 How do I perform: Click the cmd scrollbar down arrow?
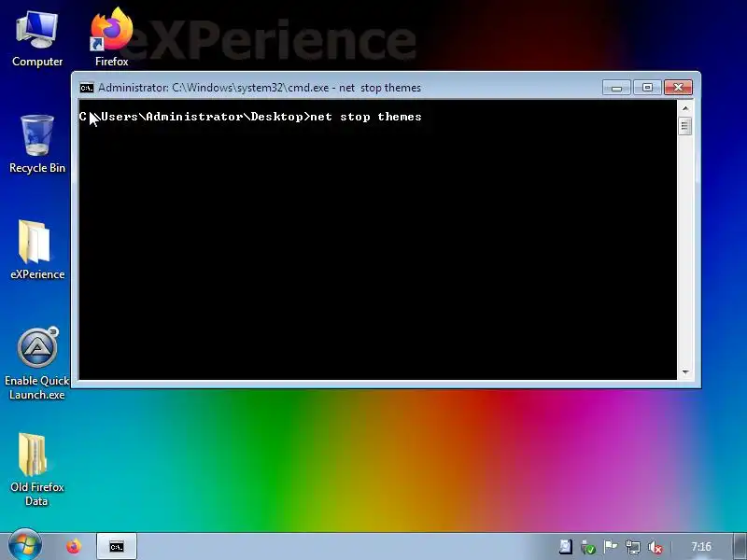685,371
